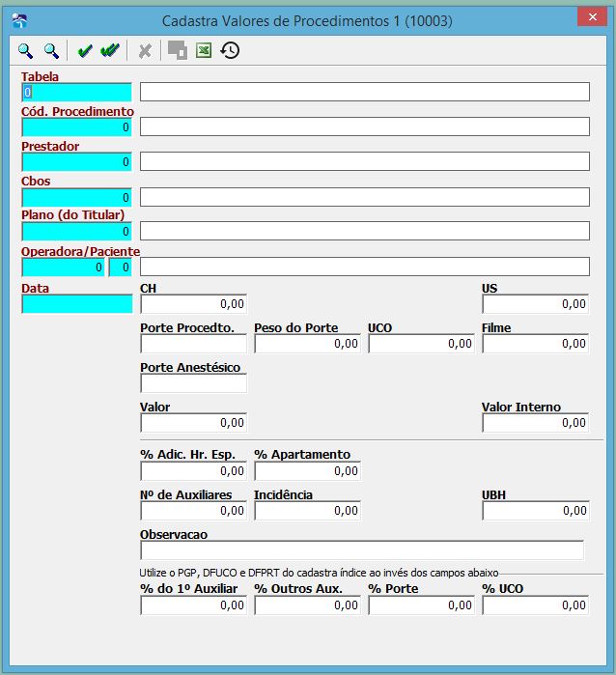Select the Porte Procedto. field
616x675 pixels.
coord(193,344)
